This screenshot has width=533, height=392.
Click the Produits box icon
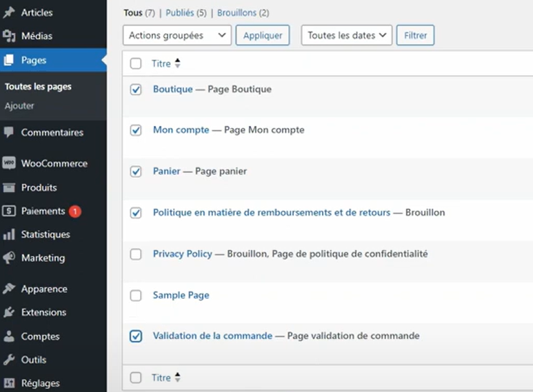point(9,187)
